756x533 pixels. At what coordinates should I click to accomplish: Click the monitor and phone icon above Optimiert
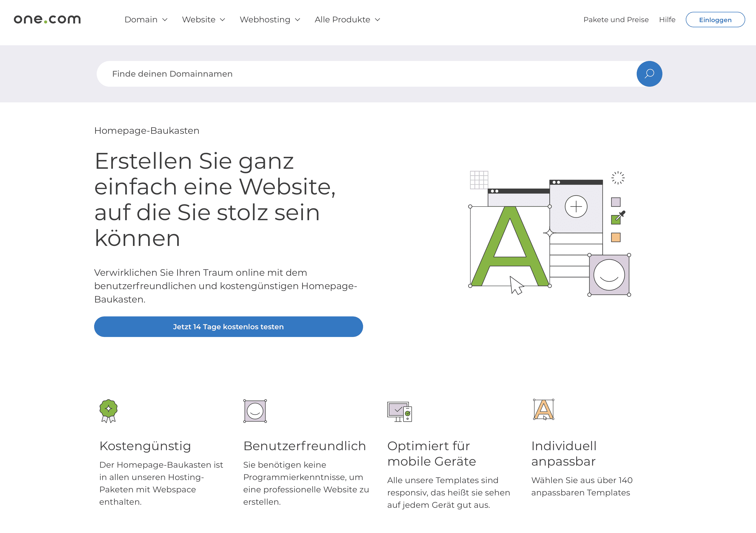[399, 411]
